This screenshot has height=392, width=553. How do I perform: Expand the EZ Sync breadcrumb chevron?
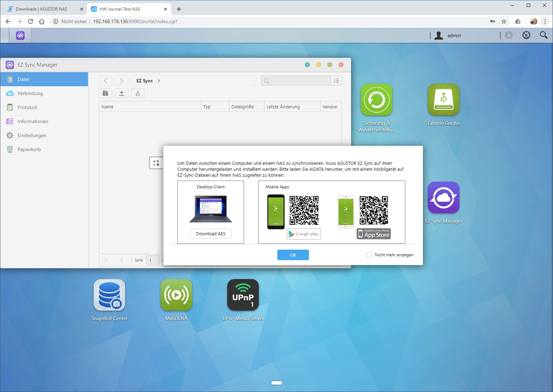pyautogui.click(x=159, y=81)
